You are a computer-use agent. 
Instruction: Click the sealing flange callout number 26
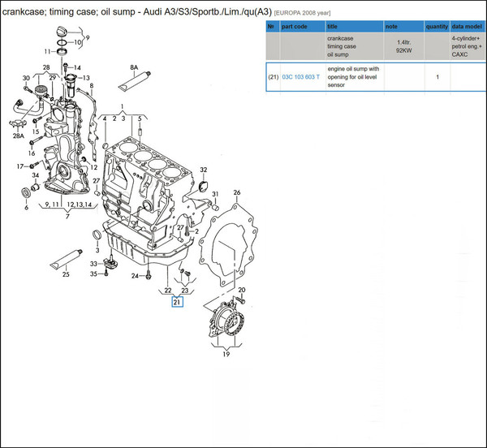tap(237, 192)
